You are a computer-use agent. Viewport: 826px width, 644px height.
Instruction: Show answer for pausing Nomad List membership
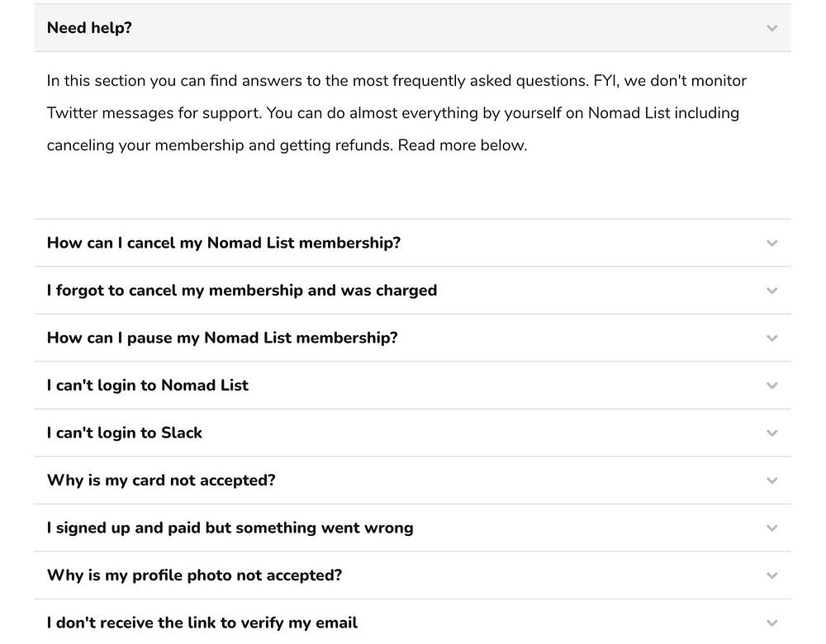[222, 339]
